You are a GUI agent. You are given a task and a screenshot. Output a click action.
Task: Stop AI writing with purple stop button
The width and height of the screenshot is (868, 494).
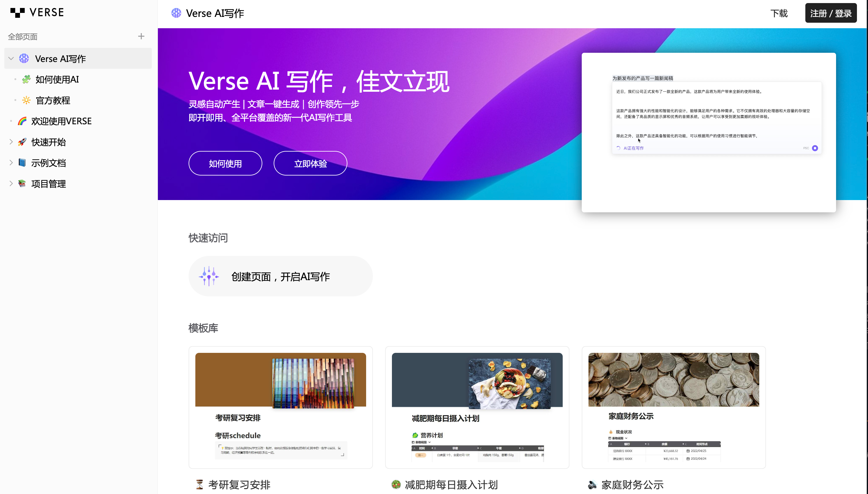(815, 148)
